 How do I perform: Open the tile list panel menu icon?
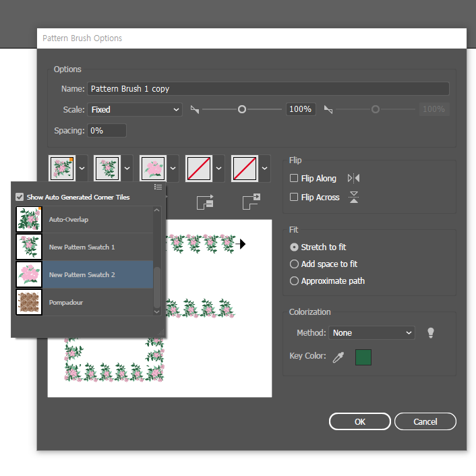(158, 187)
